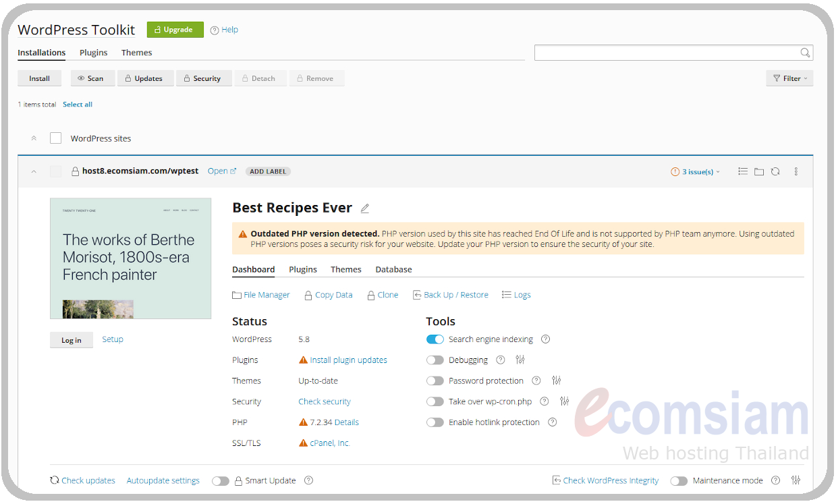The image size is (836, 504).
Task: Open the Logs link
Action: pos(516,295)
